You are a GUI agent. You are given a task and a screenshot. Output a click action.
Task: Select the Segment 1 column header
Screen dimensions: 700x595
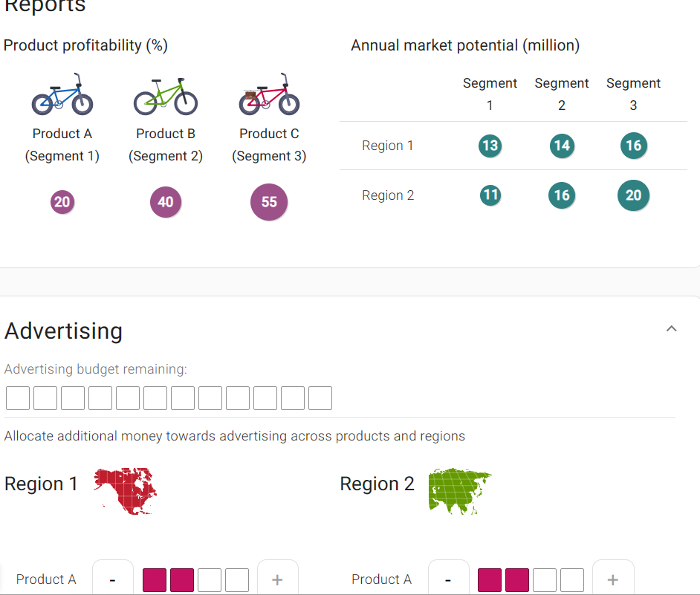[x=490, y=94]
